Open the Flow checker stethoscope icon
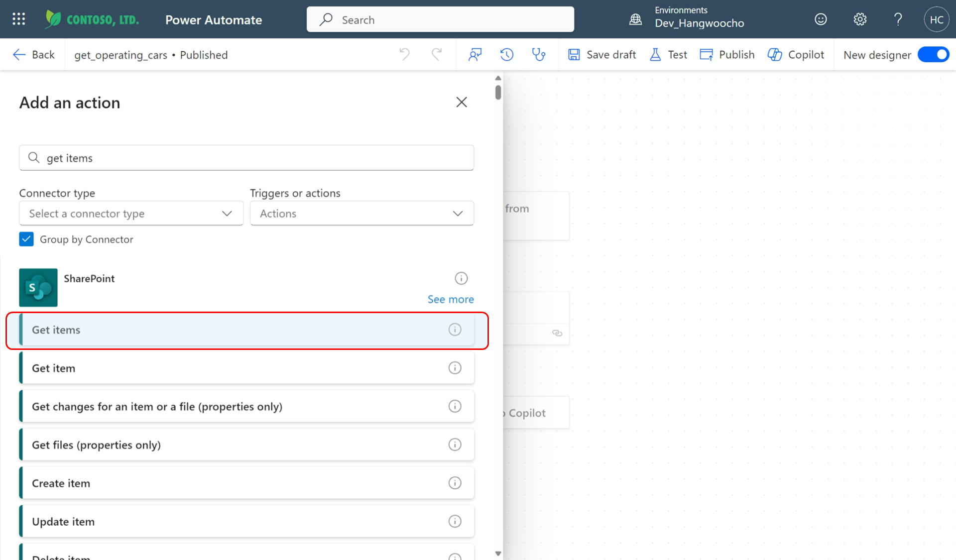This screenshot has width=956, height=560. pos(539,54)
